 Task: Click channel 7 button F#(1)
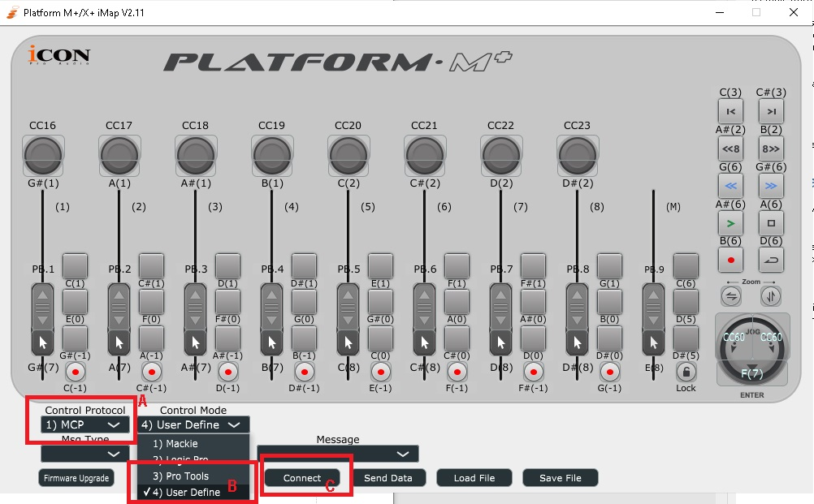pos(533,266)
